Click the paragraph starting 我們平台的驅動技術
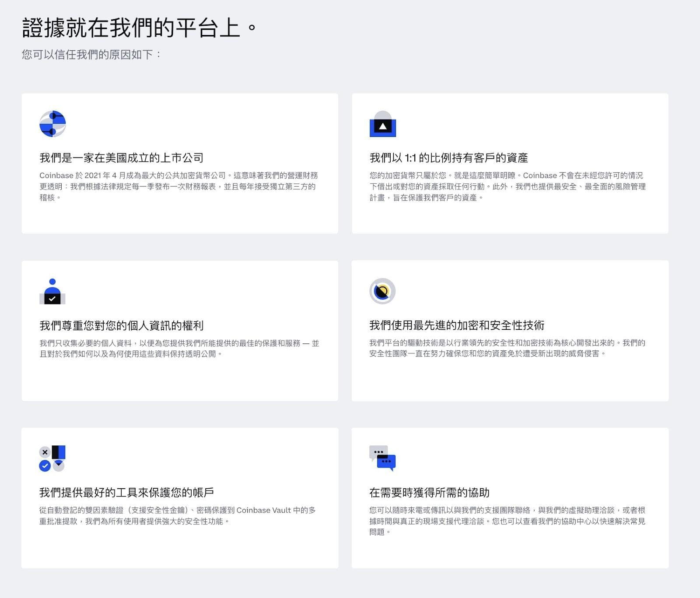700x598 pixels. [507, 348]
